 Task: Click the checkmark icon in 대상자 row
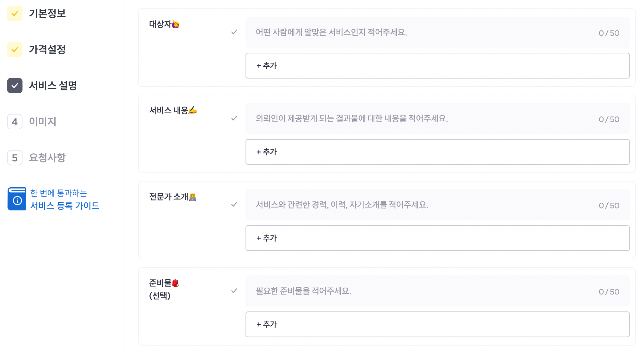click(x=234, y=32)
